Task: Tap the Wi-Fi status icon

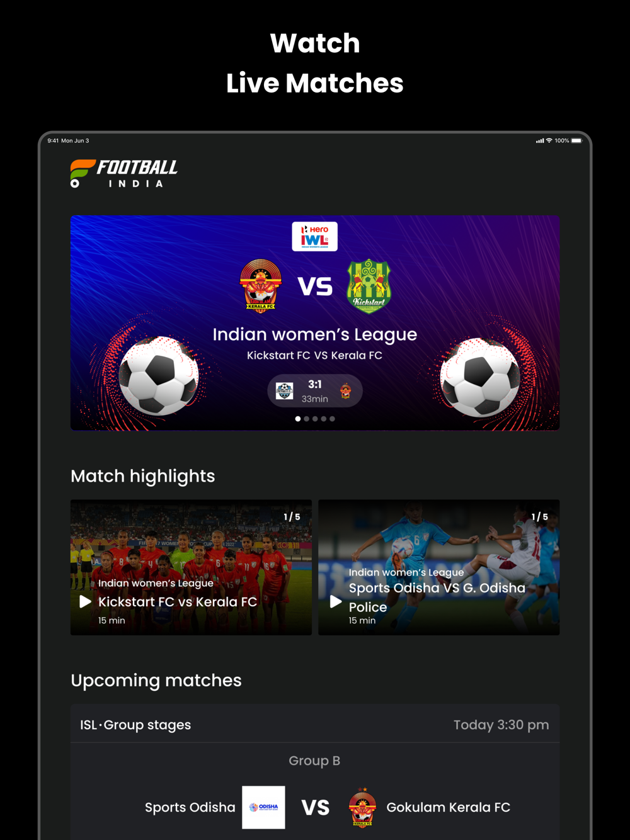Action: pos(549,140)
